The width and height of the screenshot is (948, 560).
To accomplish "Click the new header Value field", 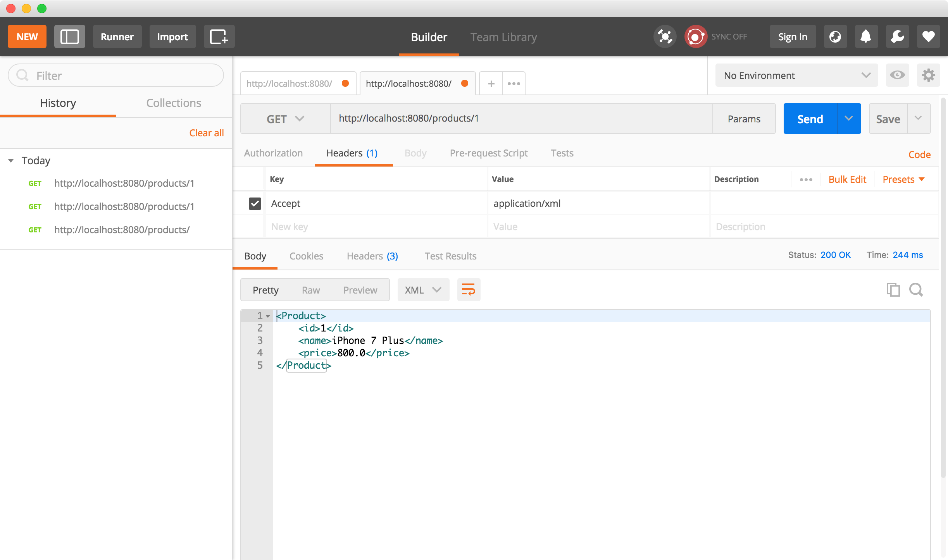I will [598, 227].
